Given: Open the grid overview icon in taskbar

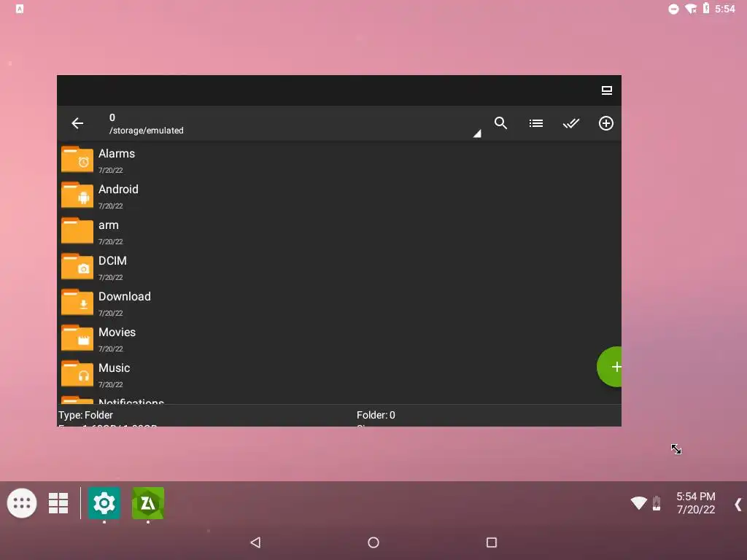Looking at the screenshot, I should pos(58,503).
